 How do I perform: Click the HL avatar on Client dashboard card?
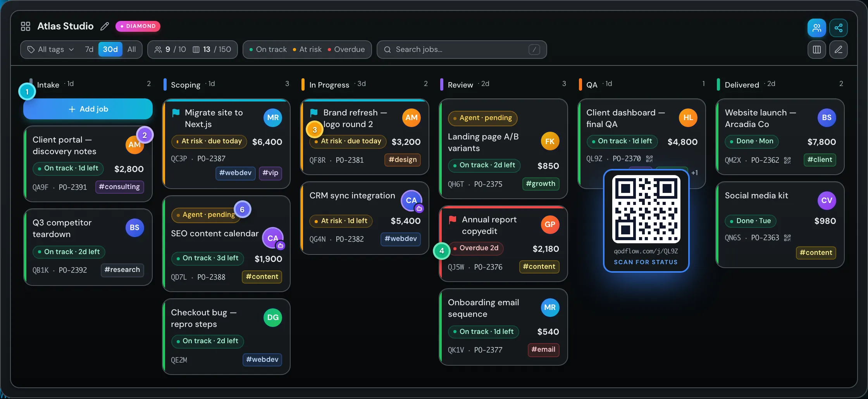tap(688, 118)
